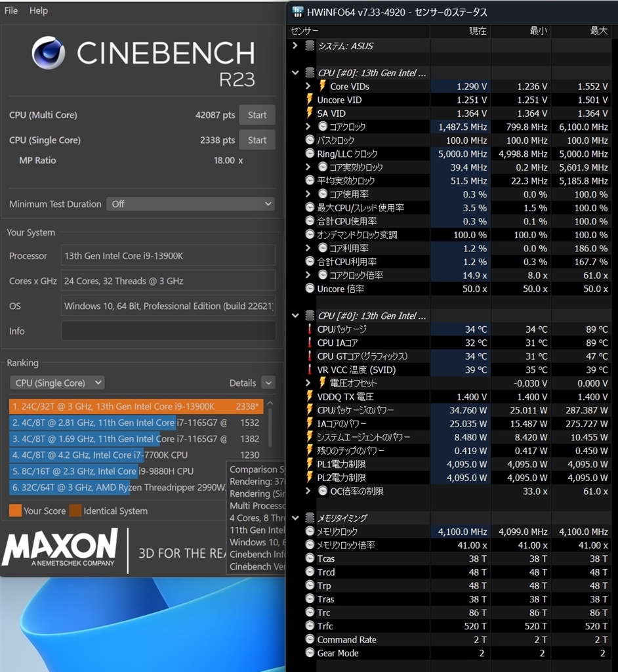Collapse the メモリタイミング group

point(295,518)
